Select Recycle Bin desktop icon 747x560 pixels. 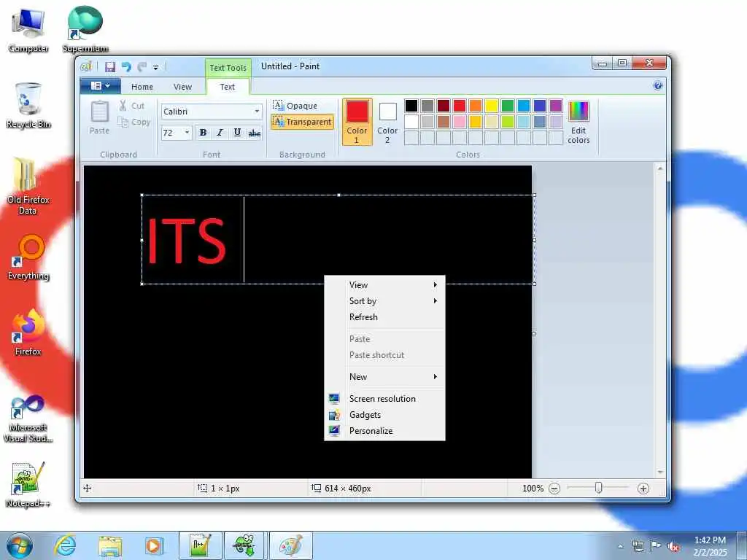click(28, 105)
